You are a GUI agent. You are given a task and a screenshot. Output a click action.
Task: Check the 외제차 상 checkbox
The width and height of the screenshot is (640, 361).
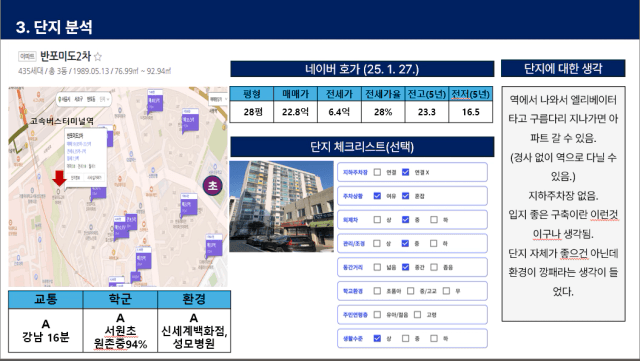(x=377, y=220)
